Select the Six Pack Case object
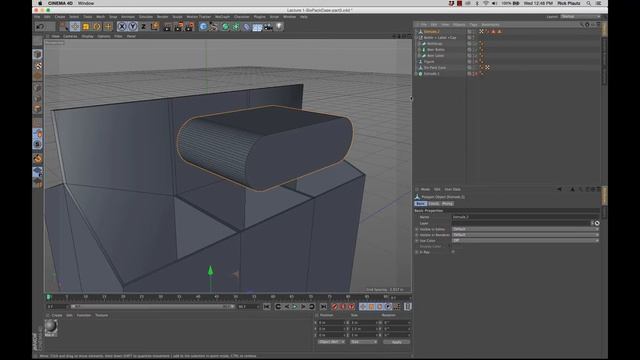 435,68
